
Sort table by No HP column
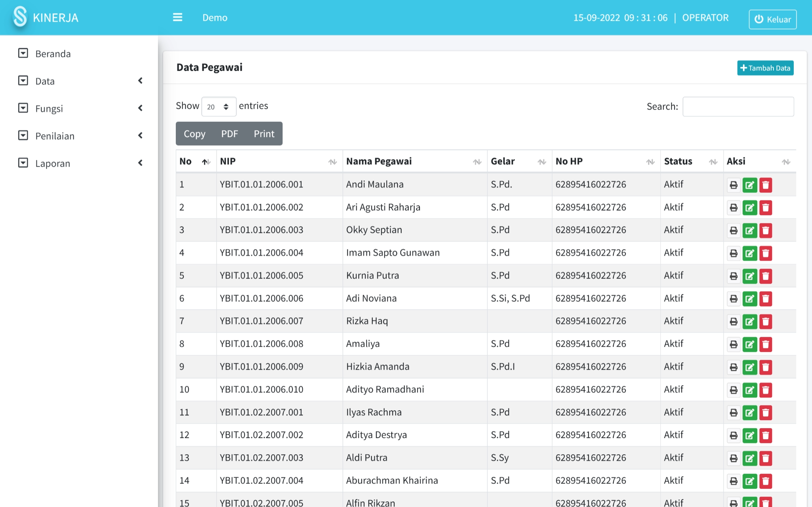pos(606,161)
